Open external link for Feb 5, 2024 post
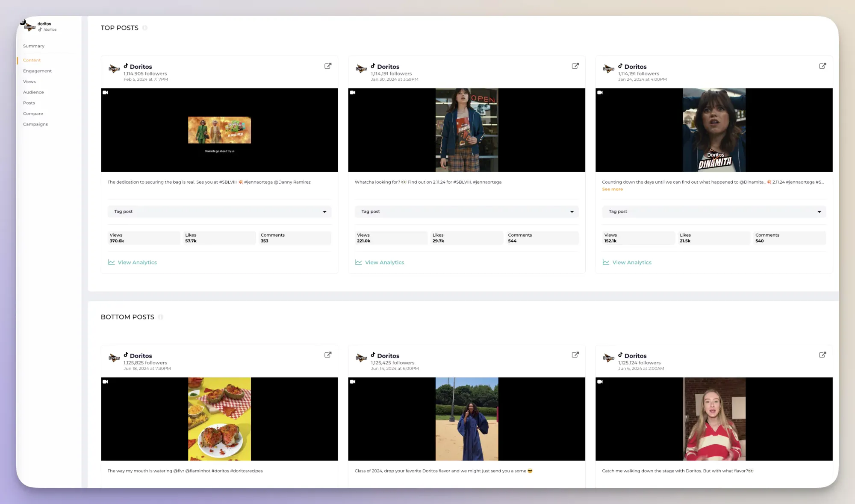855x504 pixels. click(328, 66)
